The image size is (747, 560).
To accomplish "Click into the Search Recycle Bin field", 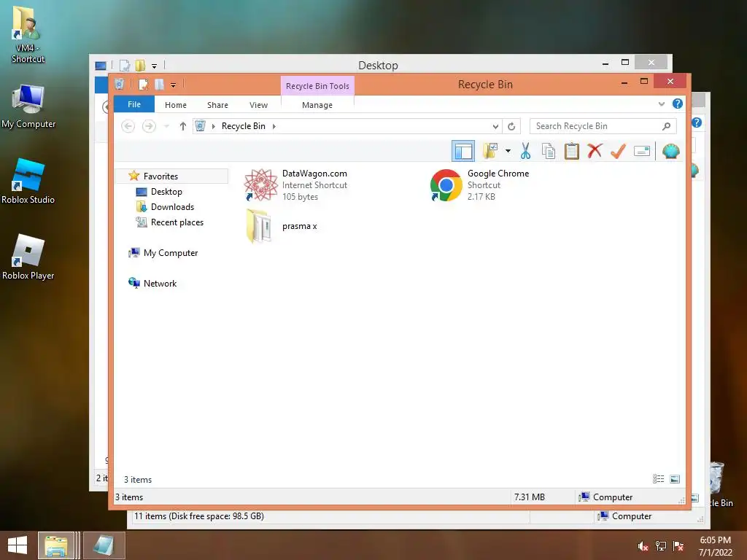I will 597,126.
